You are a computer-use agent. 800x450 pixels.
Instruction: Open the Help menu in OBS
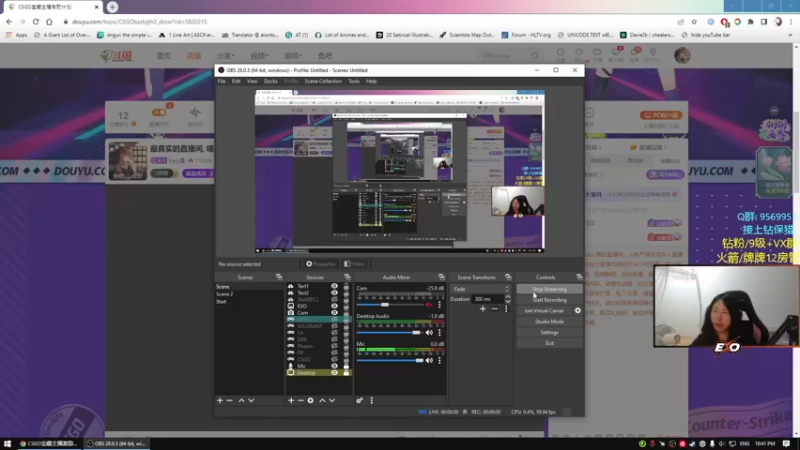(x=371, y=81)
